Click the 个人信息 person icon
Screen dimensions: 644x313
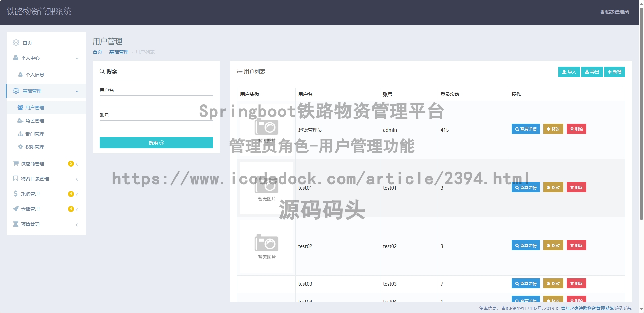point(20,74)
